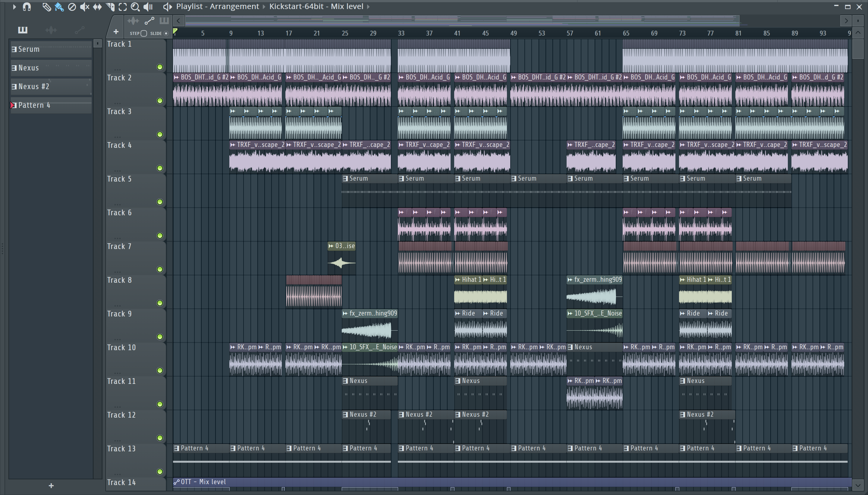Select the Slip tool
The image size is (868, 495).
pos(97,6)
